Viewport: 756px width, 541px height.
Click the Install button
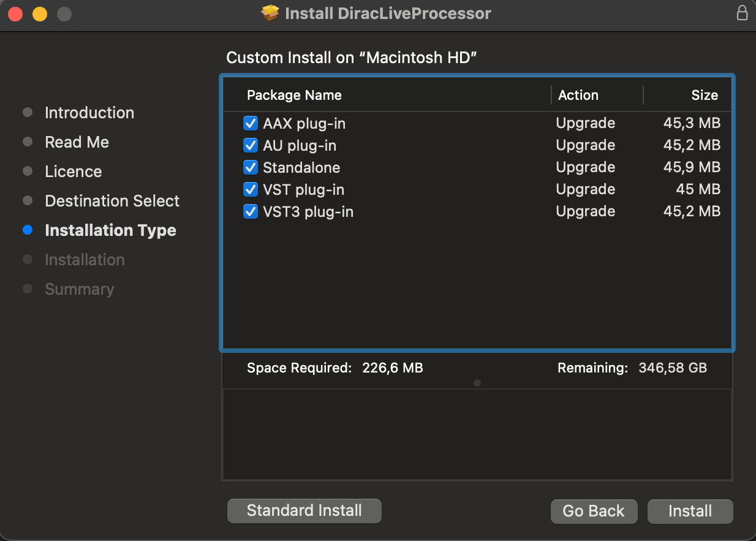[x=690, y=512]
